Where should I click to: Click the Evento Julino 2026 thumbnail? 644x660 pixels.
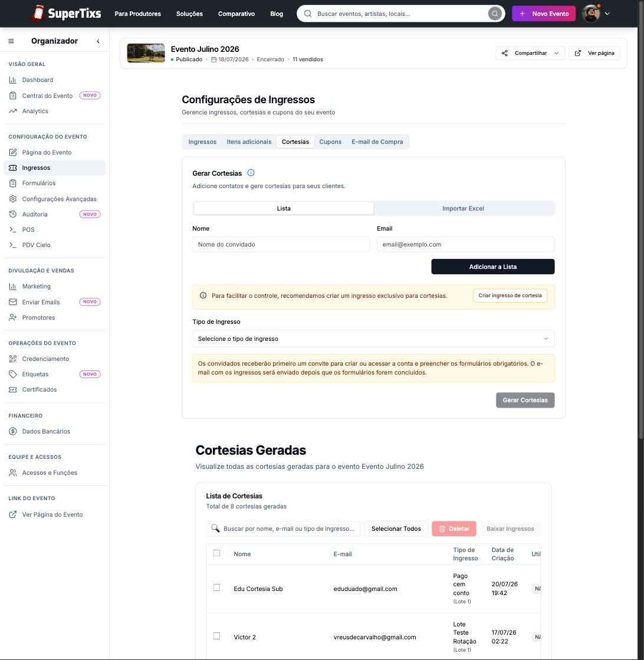pos(146,53)
